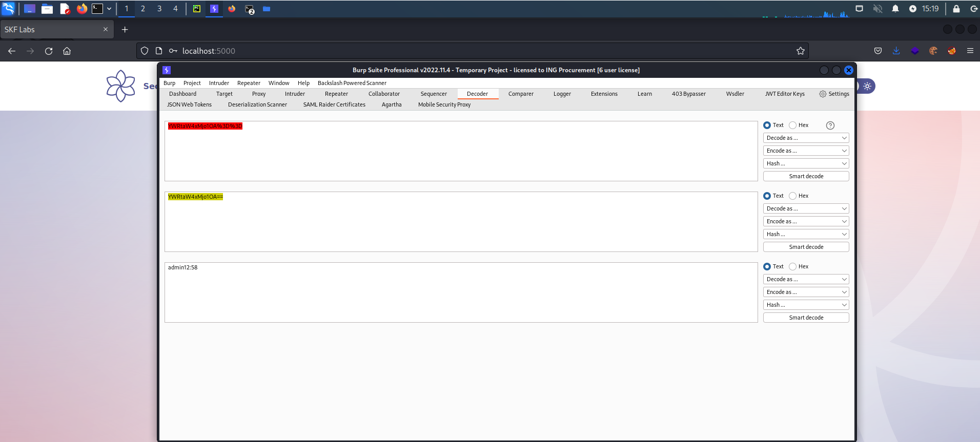Screen dimensions: 980x442
Task: Open the JSON Web Tokens tab
Action: pos(189,104)
